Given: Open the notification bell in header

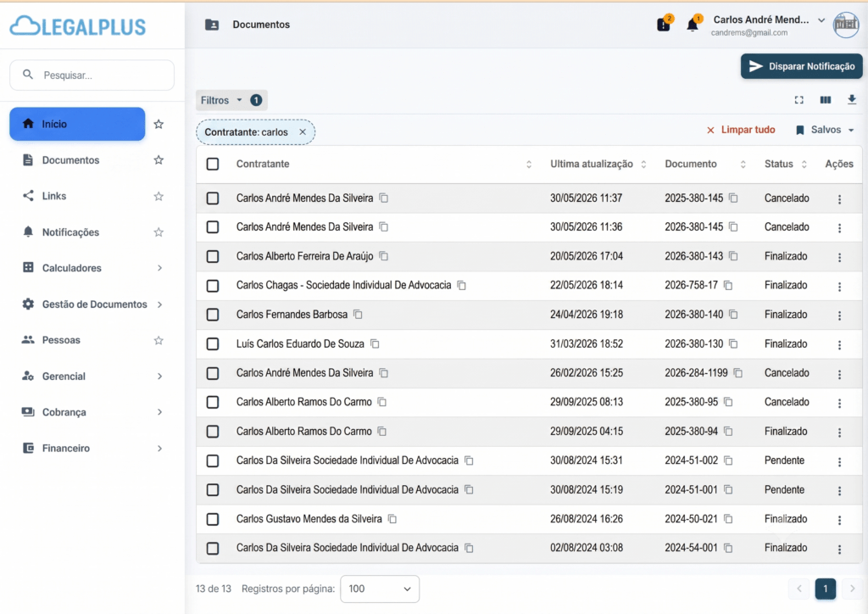Looking at the screenshot, I should [692, 25].
